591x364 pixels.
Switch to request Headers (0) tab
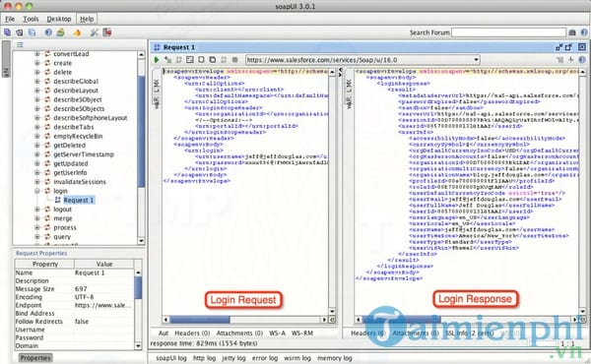click(192, 334)
